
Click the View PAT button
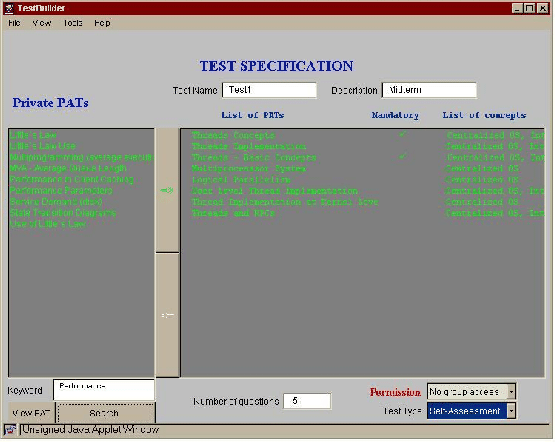[32, 413]
